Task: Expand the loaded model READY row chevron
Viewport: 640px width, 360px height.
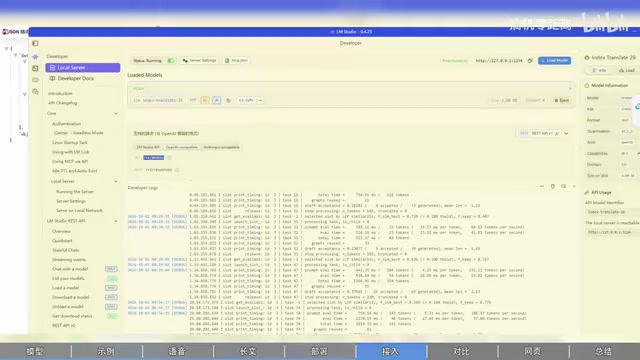Action: coord(570,89)
